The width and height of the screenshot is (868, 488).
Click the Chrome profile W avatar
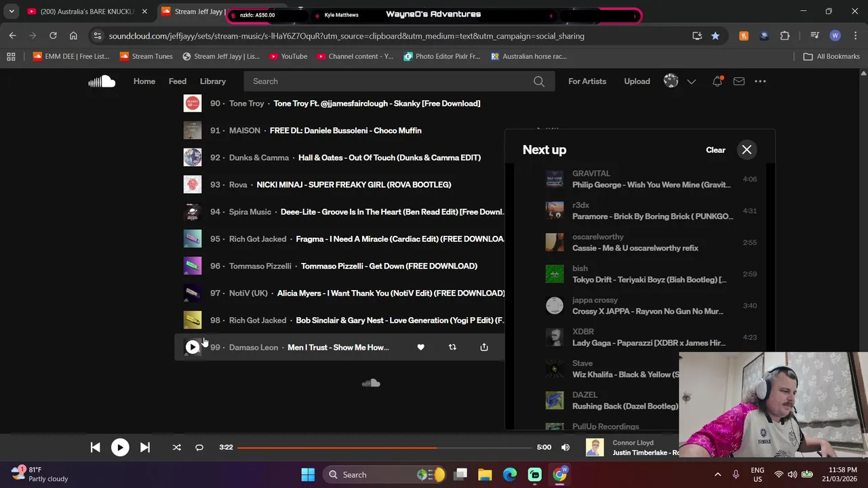tap(835, 36)
